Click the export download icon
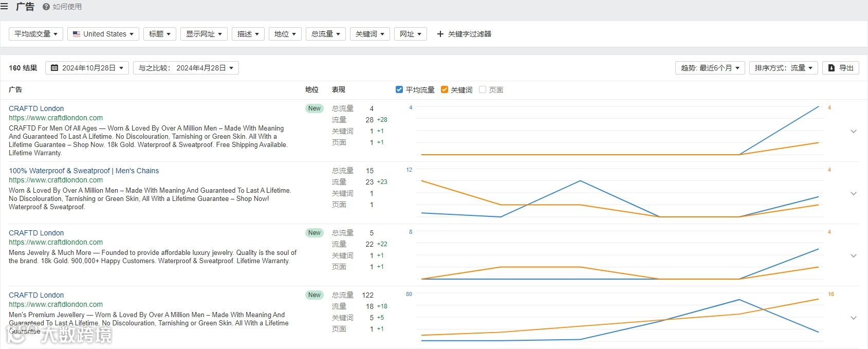Screen dimensions: 868x349 [x=832, y=68]
